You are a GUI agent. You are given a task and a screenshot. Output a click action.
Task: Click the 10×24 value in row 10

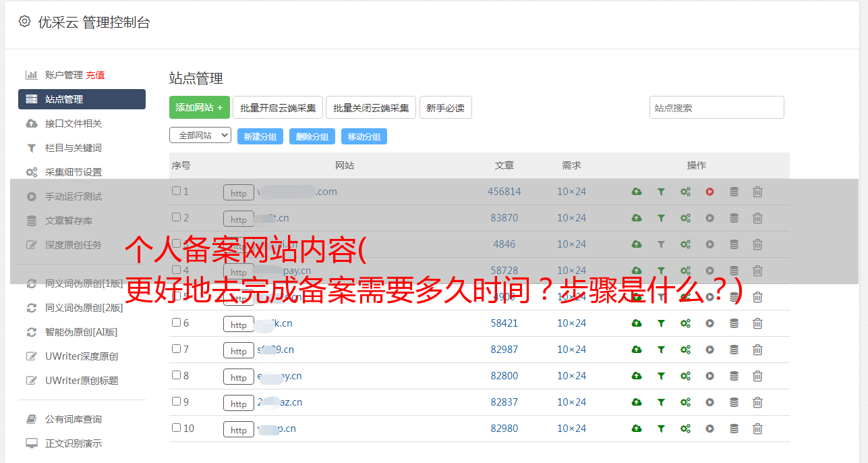coord(571,429)
